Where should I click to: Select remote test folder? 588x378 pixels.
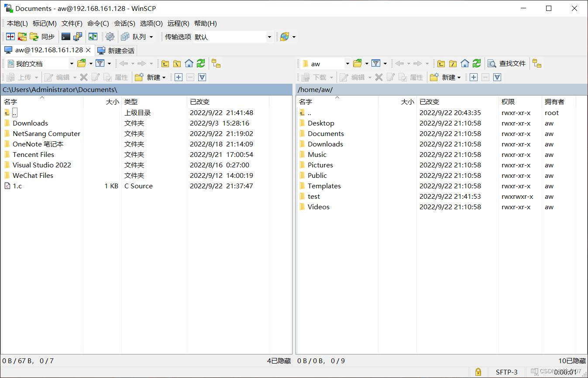pos(313,196)
